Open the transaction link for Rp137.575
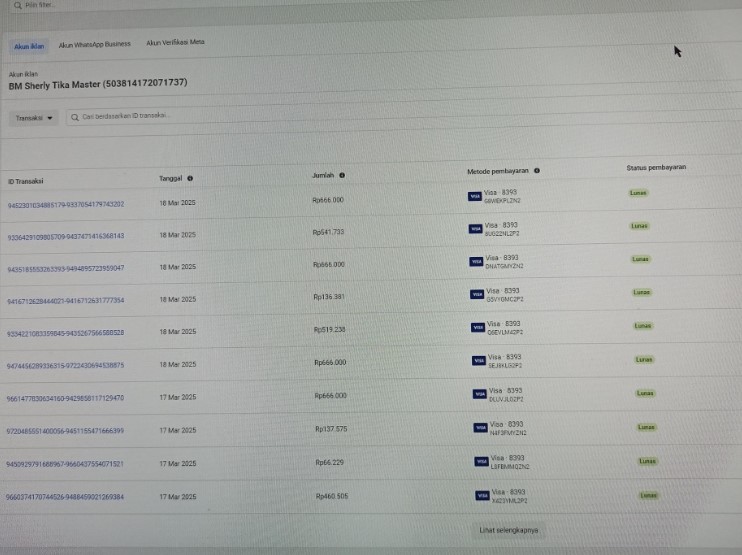Screen dimensions: 742x555 coord(66,431)
